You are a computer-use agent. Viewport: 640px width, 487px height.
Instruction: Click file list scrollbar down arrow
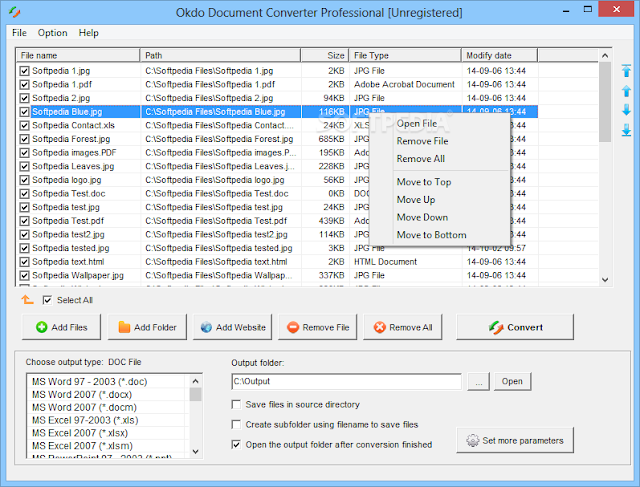[605, 280]
